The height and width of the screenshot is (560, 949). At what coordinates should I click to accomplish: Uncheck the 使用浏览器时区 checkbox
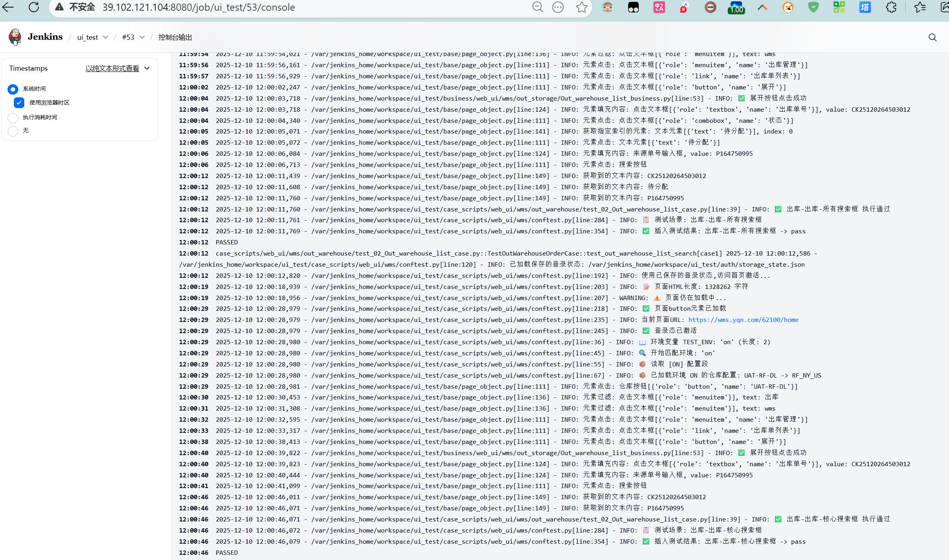(x=19, y=103)
